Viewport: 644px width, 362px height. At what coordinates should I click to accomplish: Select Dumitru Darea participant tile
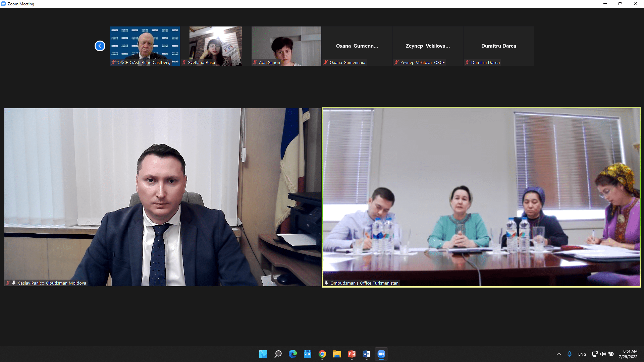[x=499, y=46]
